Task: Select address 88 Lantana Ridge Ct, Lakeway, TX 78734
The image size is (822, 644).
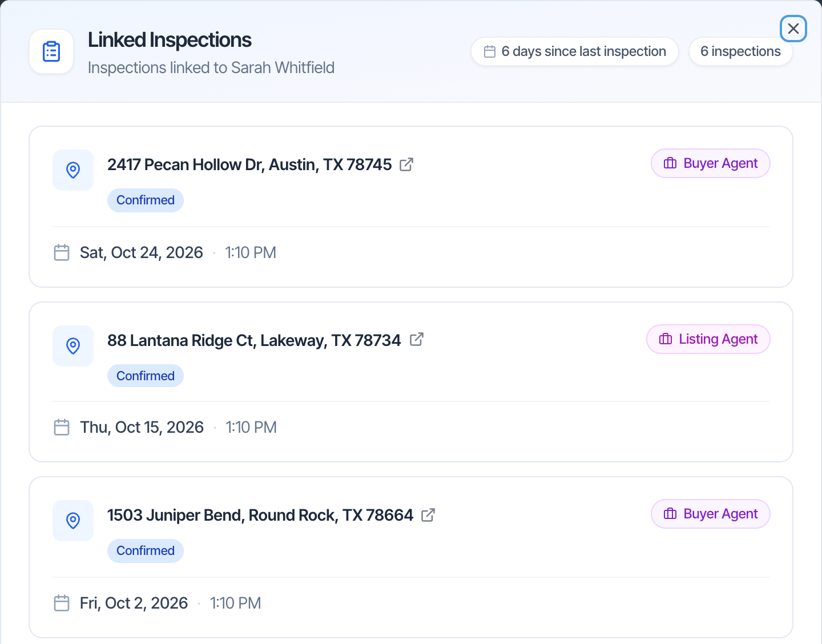Action: [x=254, y=340]
